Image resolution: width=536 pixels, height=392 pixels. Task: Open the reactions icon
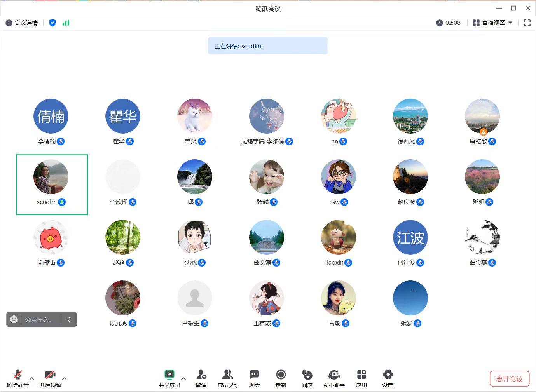[307, 375]
